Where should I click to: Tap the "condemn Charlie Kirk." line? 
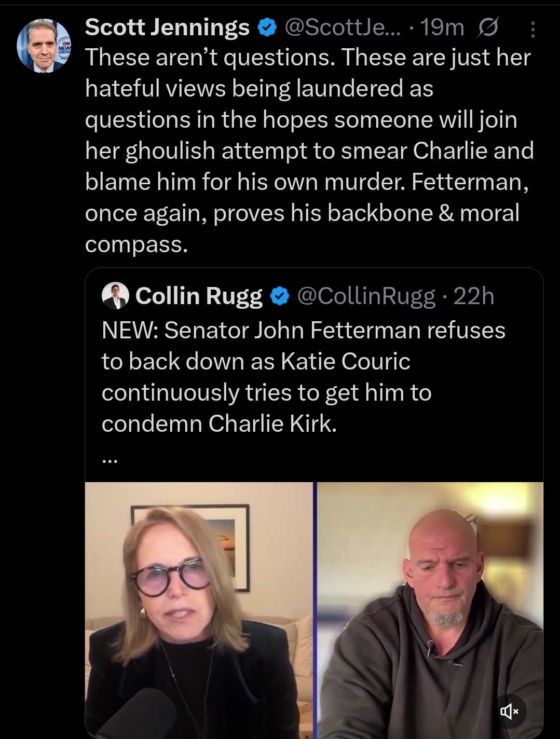pyautogui.click(x=219, y=424)
